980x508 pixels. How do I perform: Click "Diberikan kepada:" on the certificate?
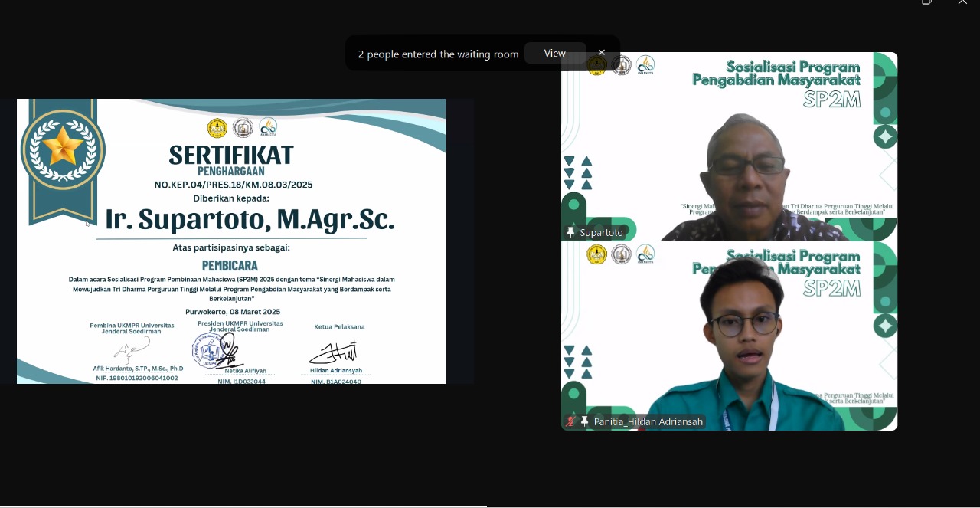pos(231,198)
